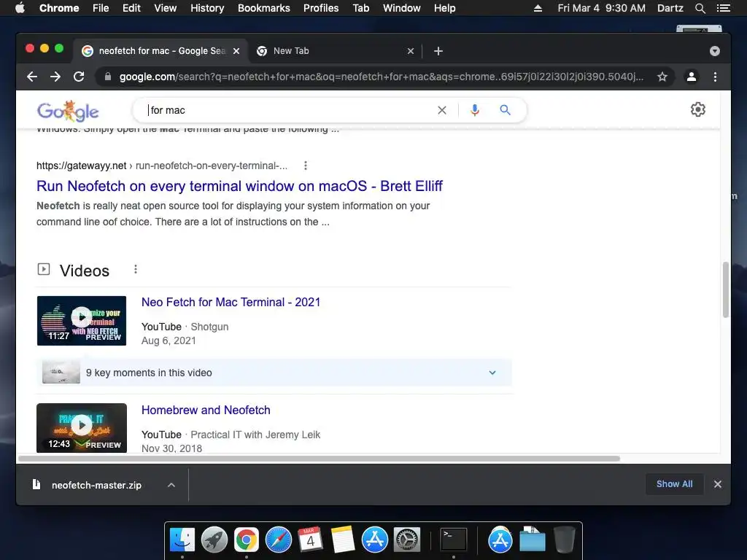
Task: Open the Window menu
Action: 402,8
